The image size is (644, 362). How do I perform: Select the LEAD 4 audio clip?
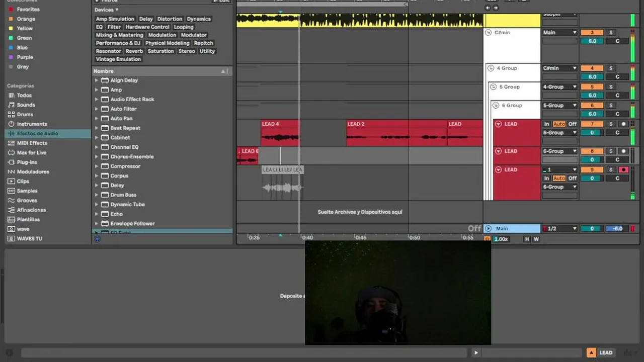click(x=280, y=133)
